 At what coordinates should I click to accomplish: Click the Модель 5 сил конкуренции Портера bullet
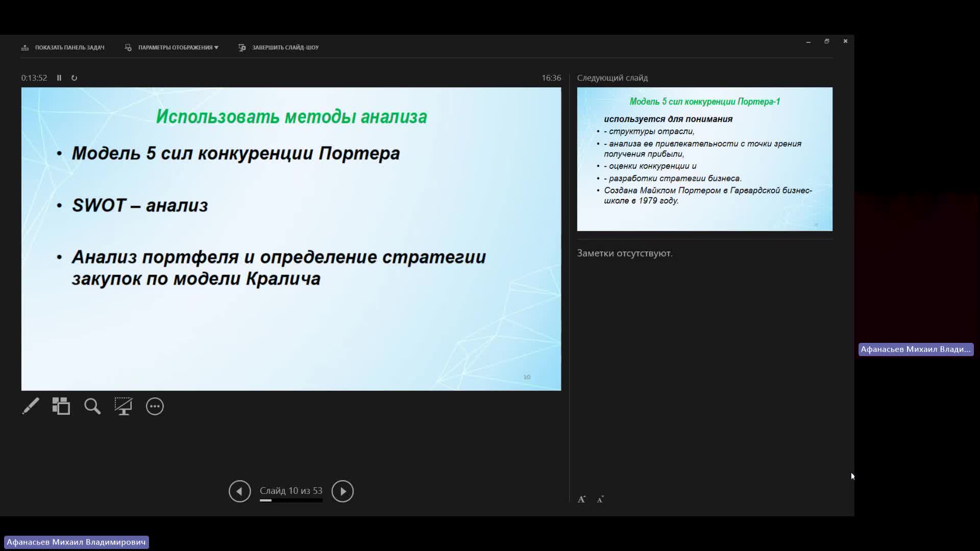tap(236, 154)
